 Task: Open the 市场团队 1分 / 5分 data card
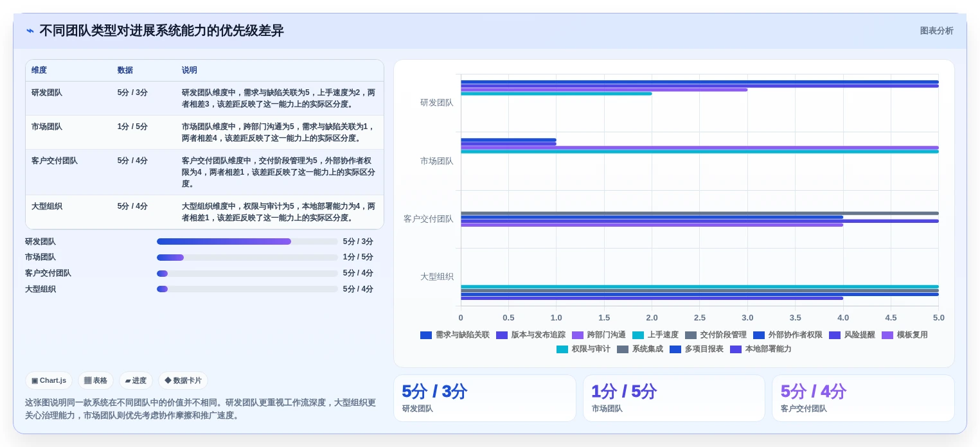(674, 398)
